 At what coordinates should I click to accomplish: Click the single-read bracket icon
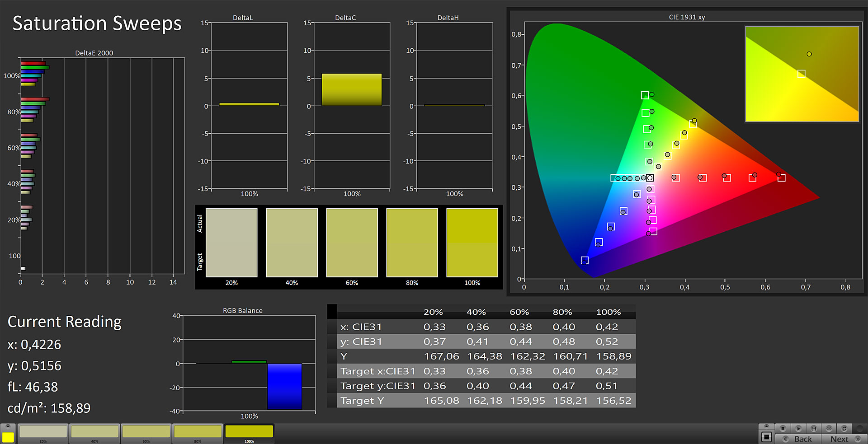[x=814, y=428]
